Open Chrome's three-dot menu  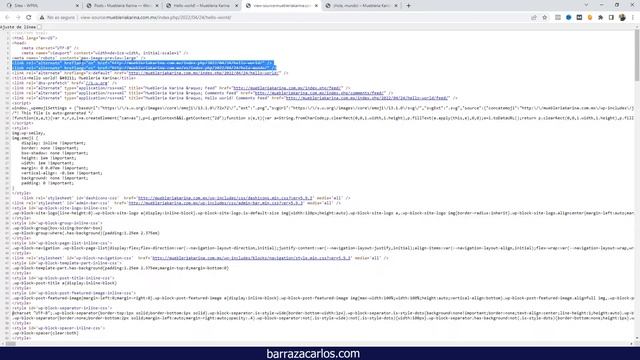coord(633,18)
